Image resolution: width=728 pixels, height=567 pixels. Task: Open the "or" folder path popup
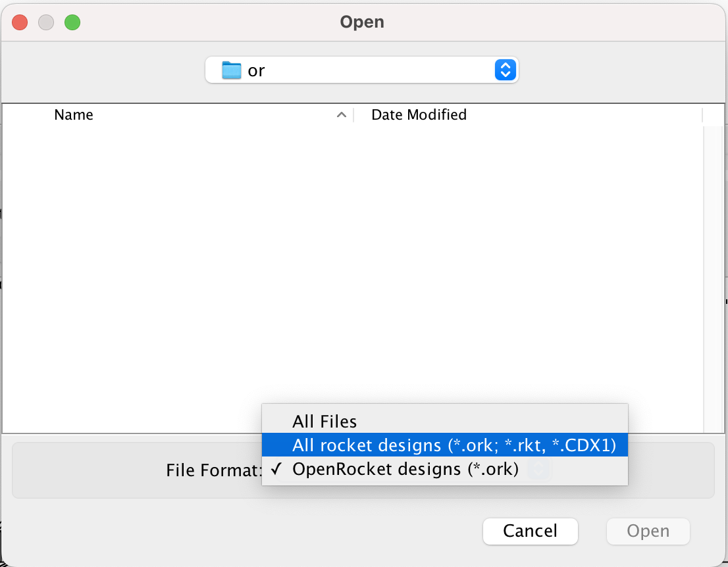coord(361,70)
